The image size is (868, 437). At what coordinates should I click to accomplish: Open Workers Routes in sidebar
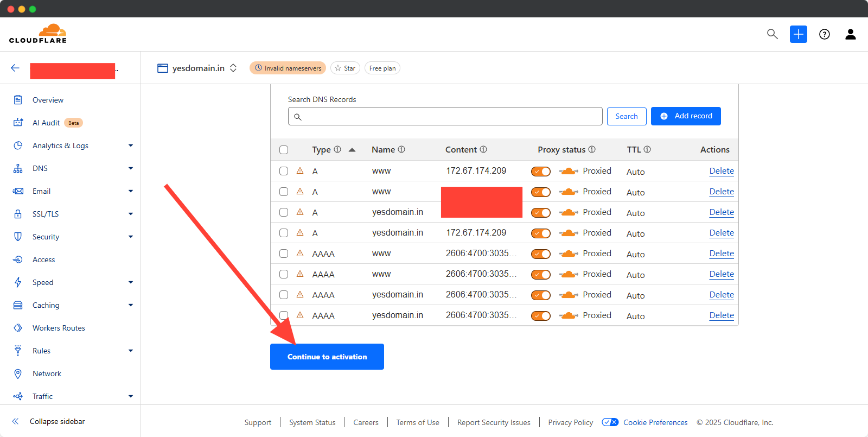click(x=59, y=328)
